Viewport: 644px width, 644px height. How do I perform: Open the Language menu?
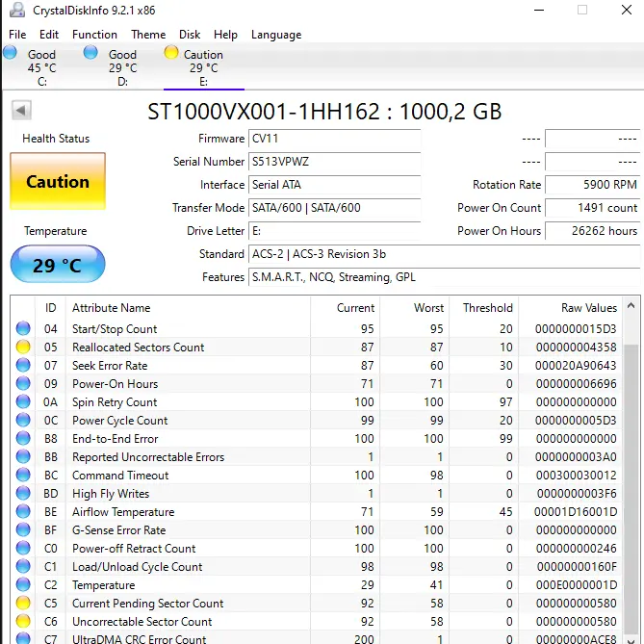point(276,35)
